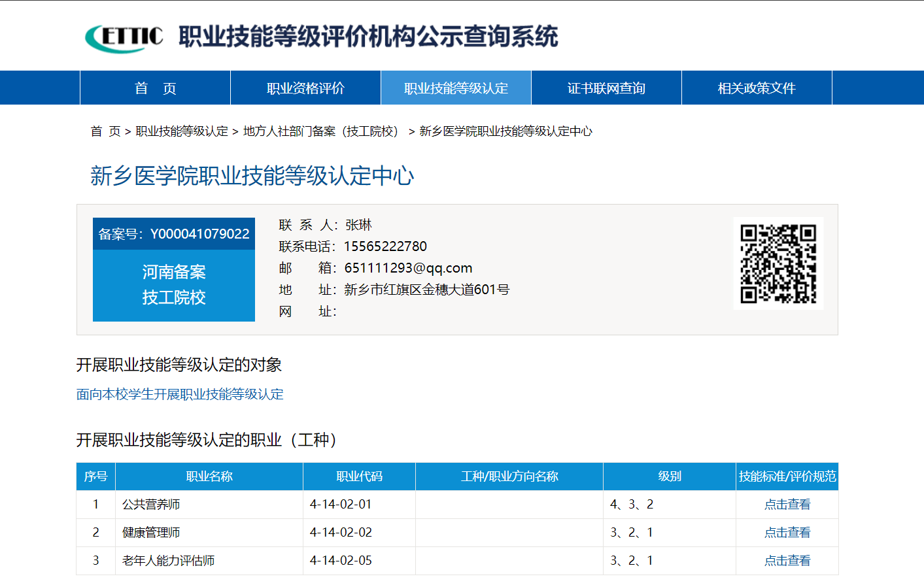The height and width of the screenshot is (585, 924).
Task: Click the 技能标准/评价规范 column header
Action: click(x=787, y=476)
